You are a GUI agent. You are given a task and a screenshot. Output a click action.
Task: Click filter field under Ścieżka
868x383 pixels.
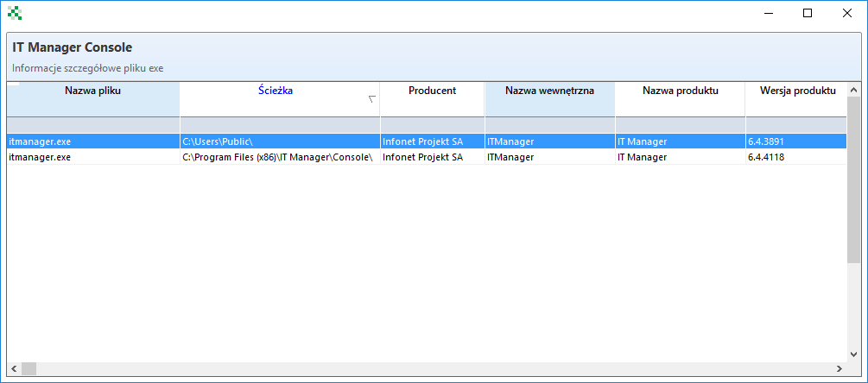[x=280, y=125]
